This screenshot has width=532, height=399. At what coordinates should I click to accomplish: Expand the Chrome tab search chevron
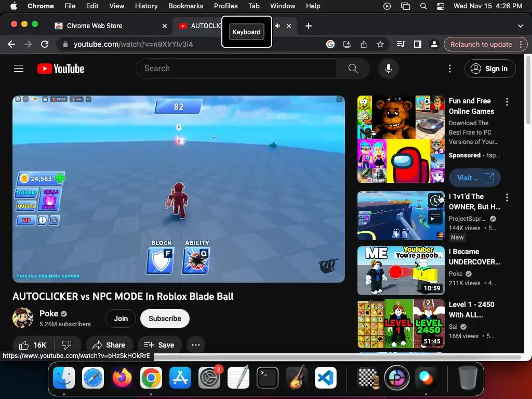(x=521, y=26)
